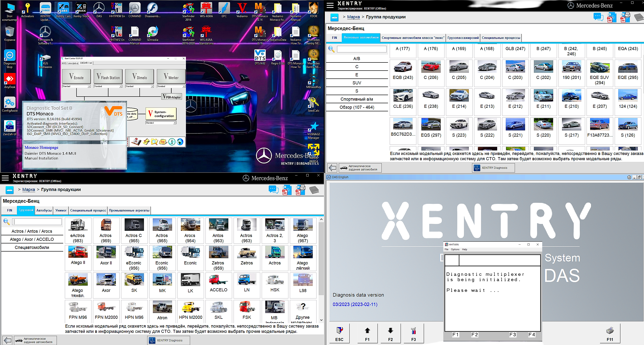
Task: Open hamburger menu in XENTRY truck window
Action: pyautogui.click(x=5, y=178)
